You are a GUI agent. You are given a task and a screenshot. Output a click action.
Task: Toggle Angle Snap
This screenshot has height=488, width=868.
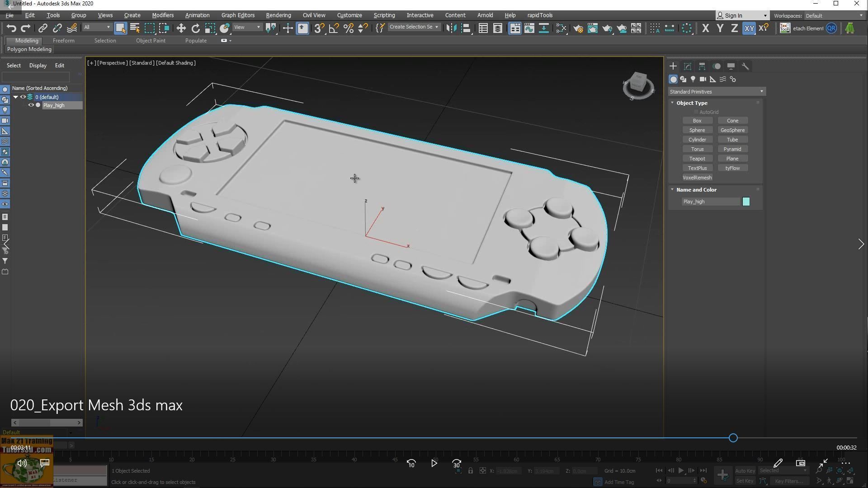click(x=334, y=28)
